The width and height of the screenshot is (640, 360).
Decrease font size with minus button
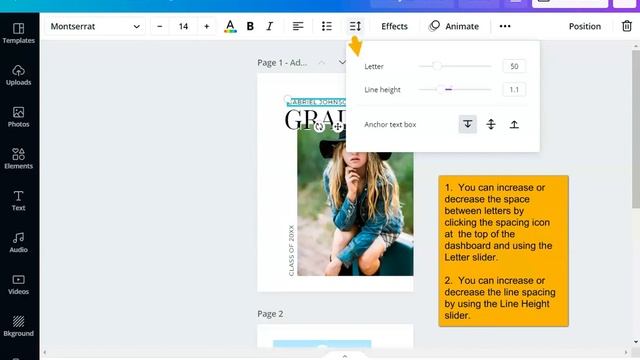pyautogui.click(x=160, y=27)
